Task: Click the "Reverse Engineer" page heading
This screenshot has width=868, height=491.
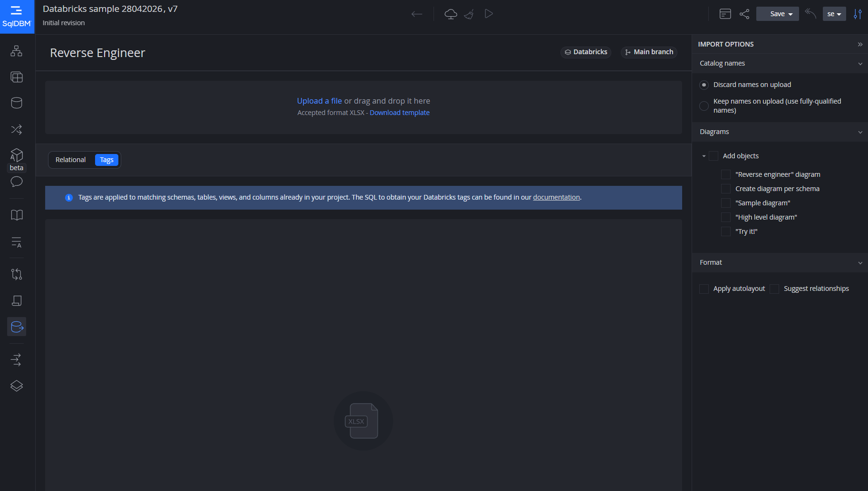Action: [97, 53]
